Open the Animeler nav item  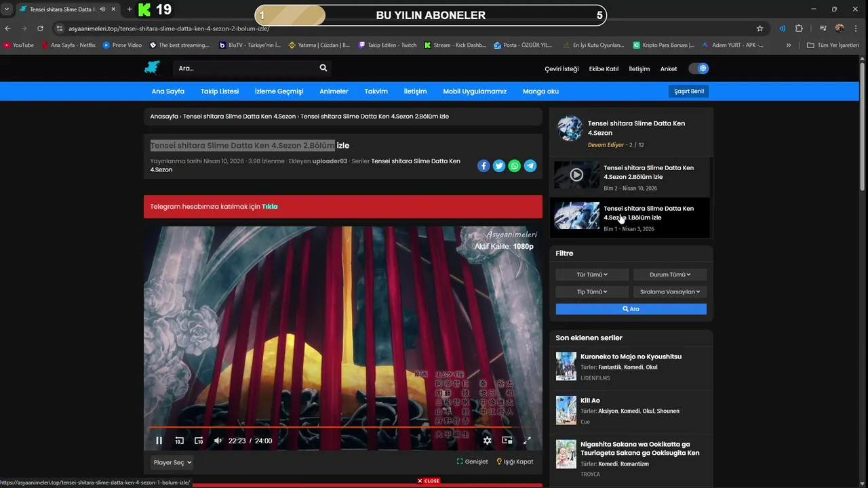click(334, 91)
